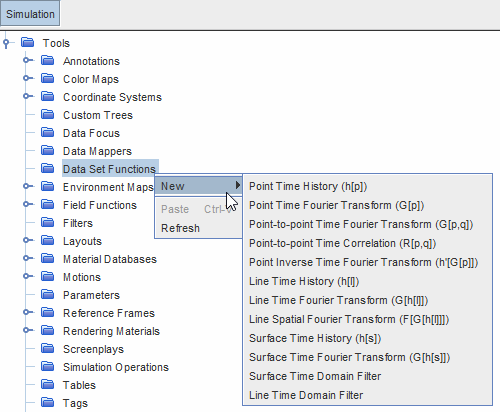The height and width of the screenshot is (412, 500).
Task: Click the Data Mappers folder icon
Action: [48, 150]
